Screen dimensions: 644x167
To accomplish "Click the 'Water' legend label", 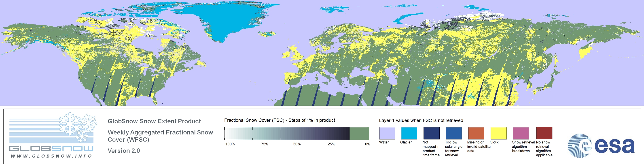I will (384, 142).
